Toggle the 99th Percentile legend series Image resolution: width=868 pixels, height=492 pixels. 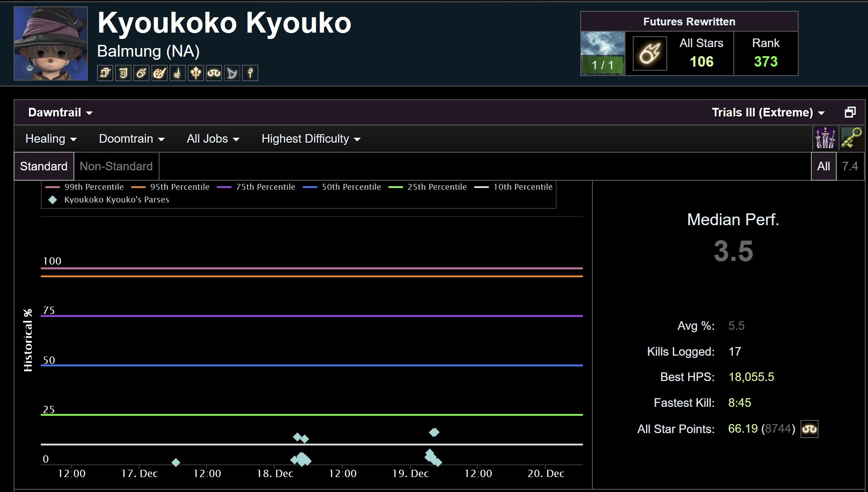[x=85, y=187]
